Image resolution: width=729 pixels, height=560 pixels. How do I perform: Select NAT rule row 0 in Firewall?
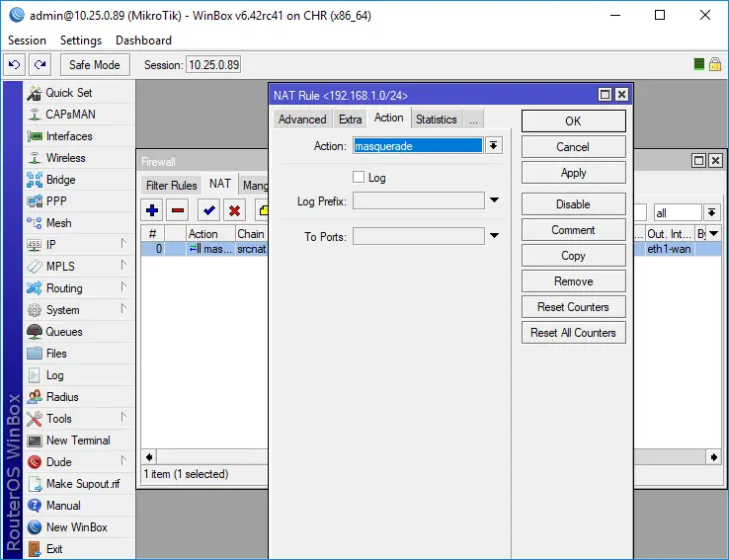coord(204,249)
